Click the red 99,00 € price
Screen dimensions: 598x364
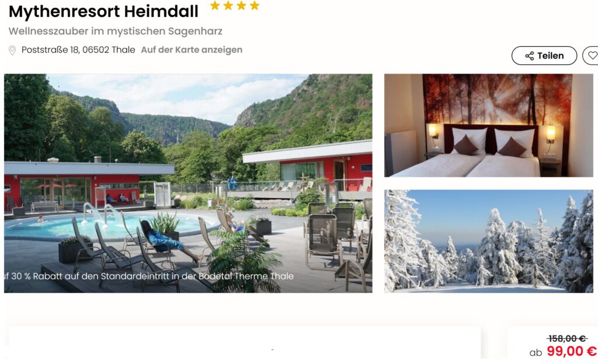(572, 351)
